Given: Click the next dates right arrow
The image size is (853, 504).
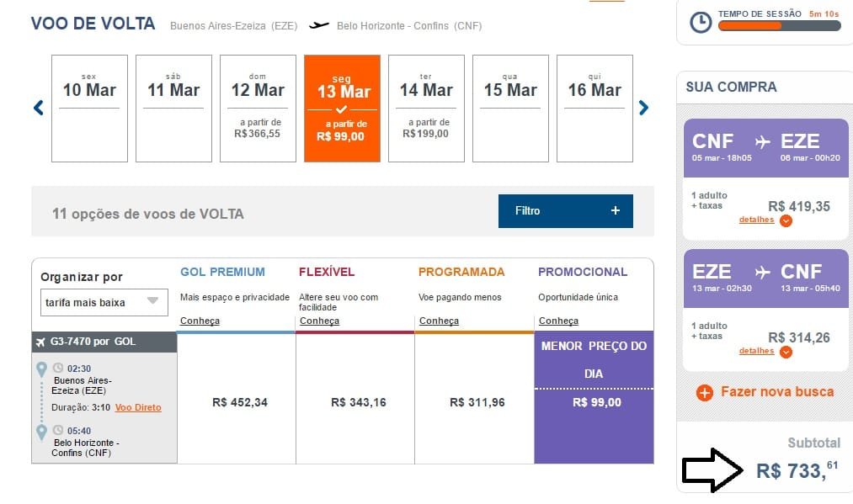Looking at the screenshot, I should tap(643, 108).
